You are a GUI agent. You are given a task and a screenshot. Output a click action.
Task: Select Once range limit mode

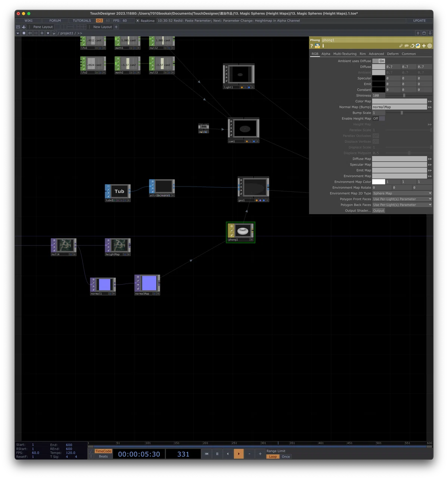coord(286,457)
